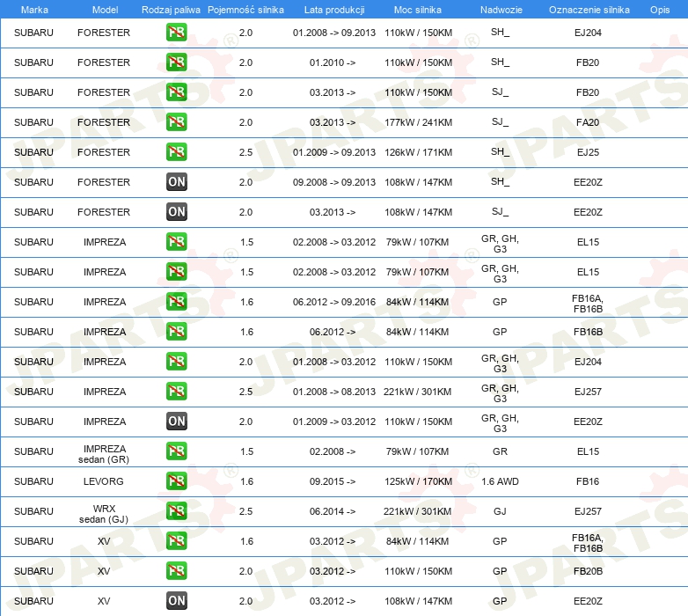This screenshot has height=616, width=688.
Task: Click the Marka column header
Action: [x=34, y=10]
